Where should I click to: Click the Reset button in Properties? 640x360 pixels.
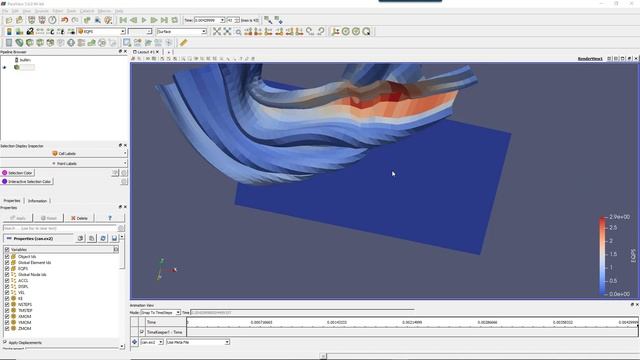point(49,218)
